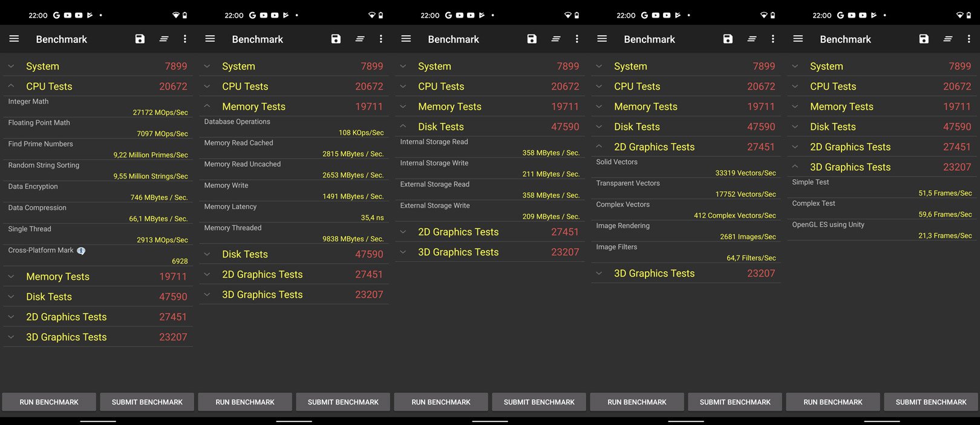Select the Complex Vectors row
The image size is (980, 425).
(x=686, y=210)
